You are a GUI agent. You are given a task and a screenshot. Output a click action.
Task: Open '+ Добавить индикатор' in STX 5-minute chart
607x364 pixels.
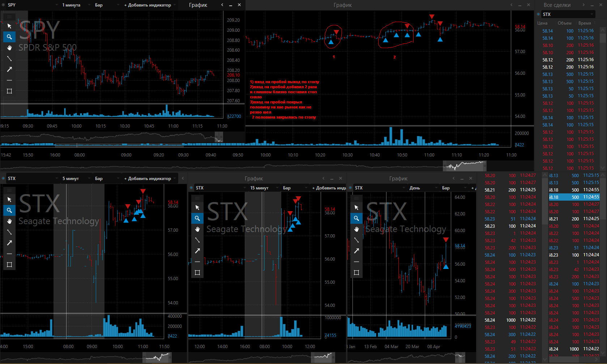click(150, 179)
